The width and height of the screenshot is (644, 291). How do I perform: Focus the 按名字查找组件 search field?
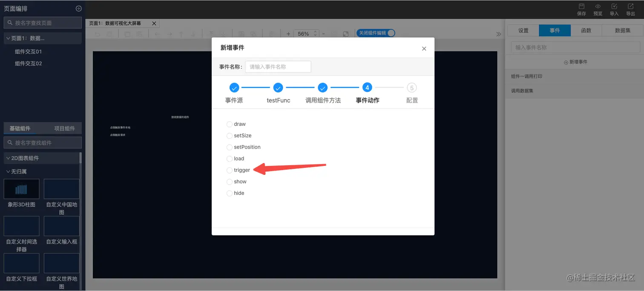43,143
